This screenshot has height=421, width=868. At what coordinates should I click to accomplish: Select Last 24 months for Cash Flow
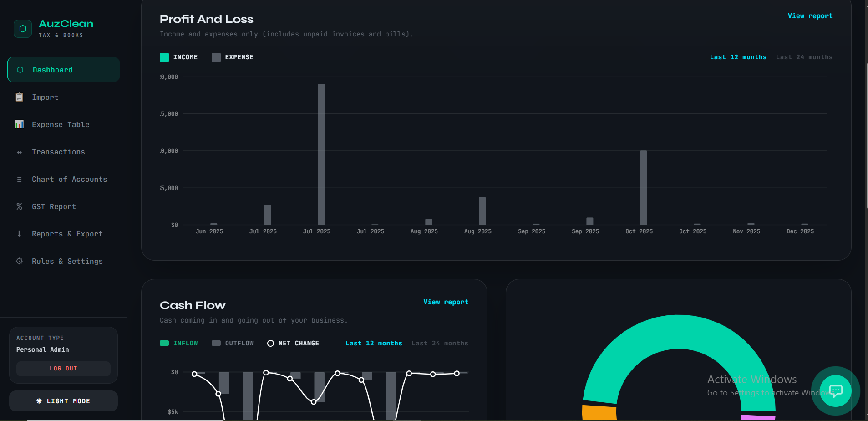(440, 343)
